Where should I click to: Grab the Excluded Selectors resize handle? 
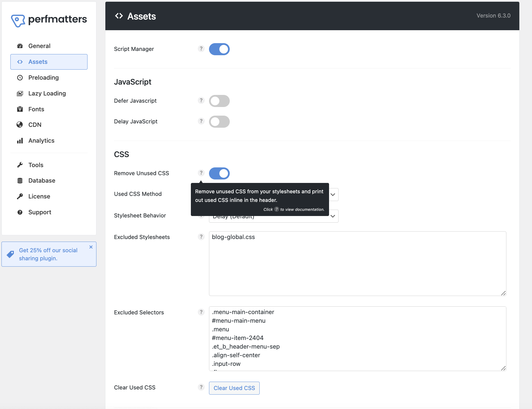click(x=503, y=368)
